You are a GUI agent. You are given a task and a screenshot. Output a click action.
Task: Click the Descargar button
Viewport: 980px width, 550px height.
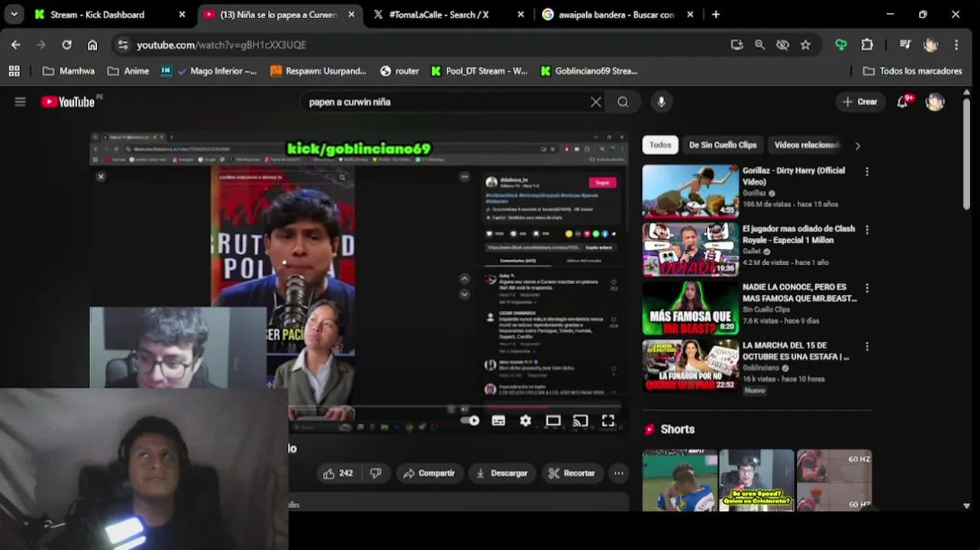click(501, 473)
